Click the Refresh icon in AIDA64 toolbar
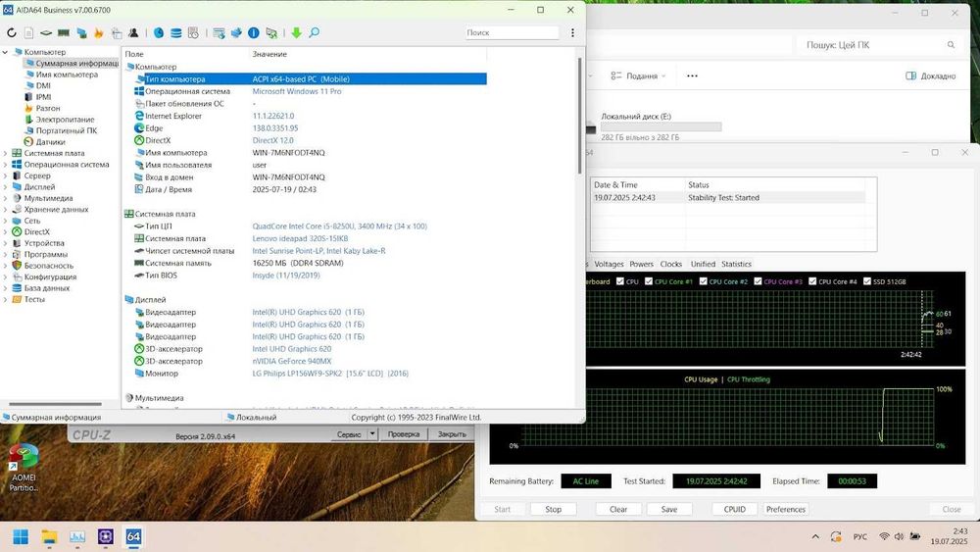 pyautogui.click(x=11, y=32)
